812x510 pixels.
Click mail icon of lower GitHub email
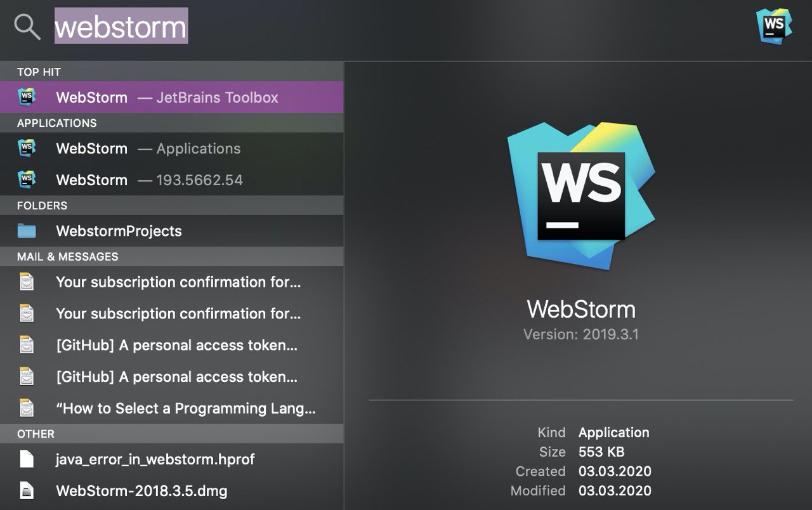[x=27, y=377]
